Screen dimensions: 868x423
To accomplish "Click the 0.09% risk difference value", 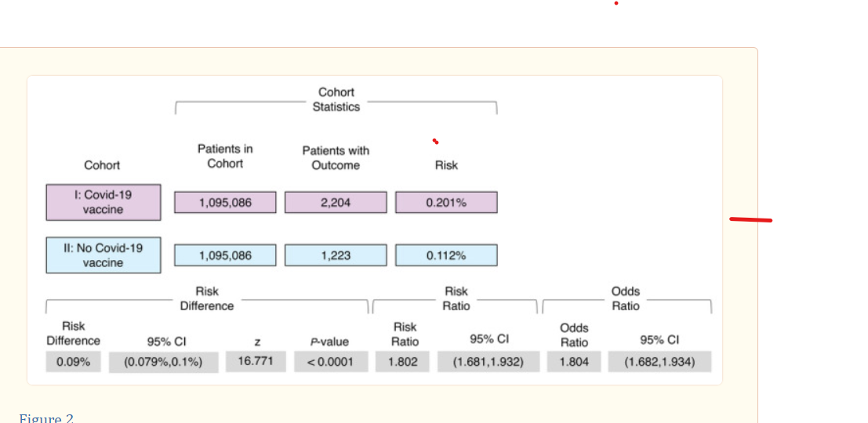I will pos(73,362).
